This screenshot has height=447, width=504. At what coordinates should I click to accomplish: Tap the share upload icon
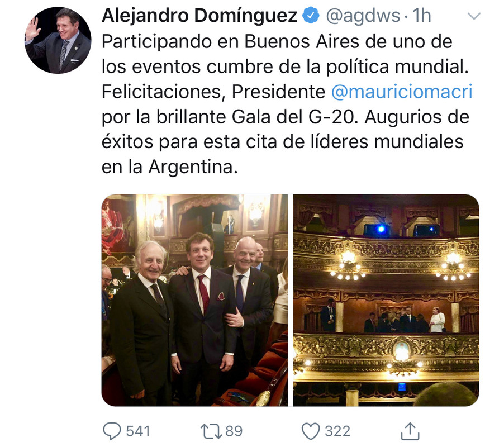pos(410,431)
